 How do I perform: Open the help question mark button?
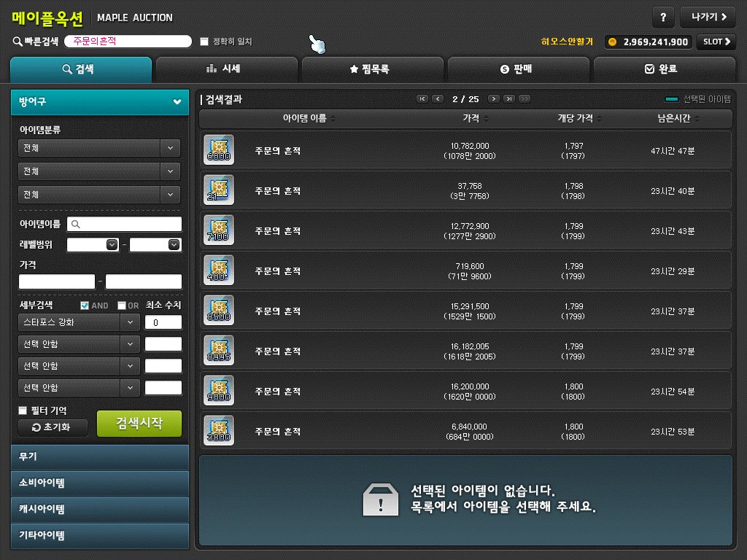coord(663,17)
